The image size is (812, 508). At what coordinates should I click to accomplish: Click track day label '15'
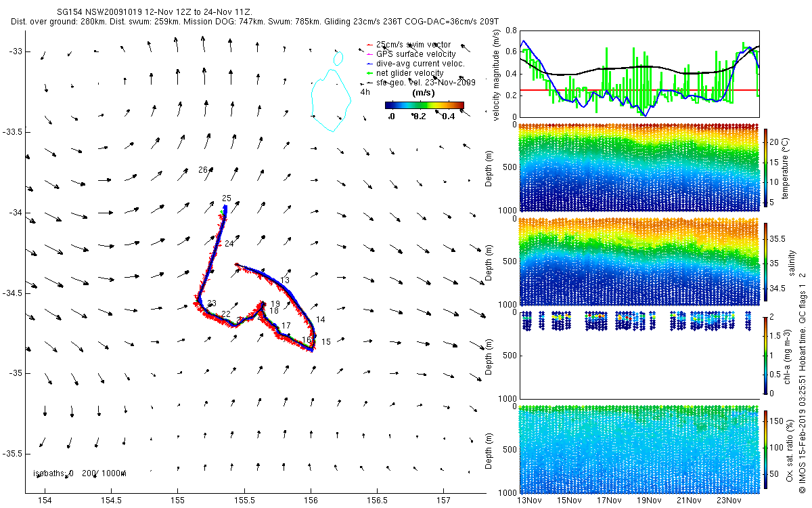tap(326, 342)
